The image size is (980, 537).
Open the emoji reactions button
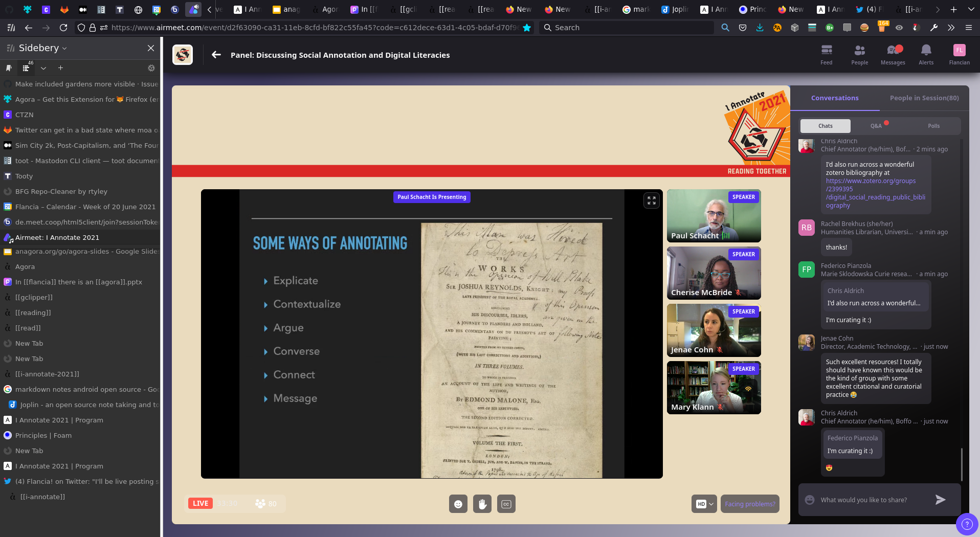[458, 504]
